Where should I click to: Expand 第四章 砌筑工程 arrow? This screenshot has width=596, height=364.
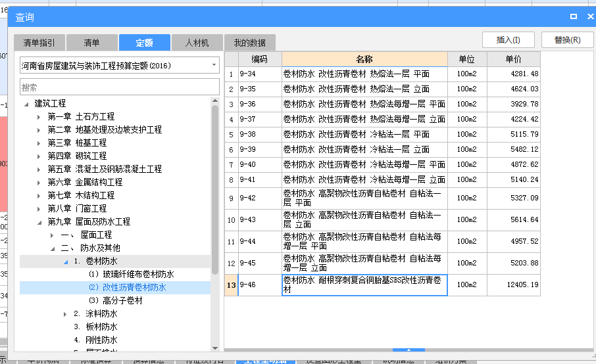[x=39, y=156]
